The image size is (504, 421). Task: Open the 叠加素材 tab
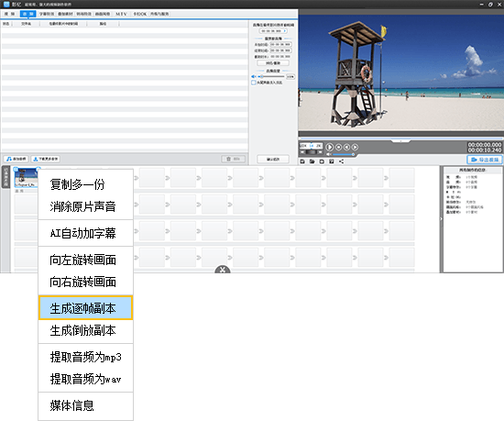pos(65,14)
